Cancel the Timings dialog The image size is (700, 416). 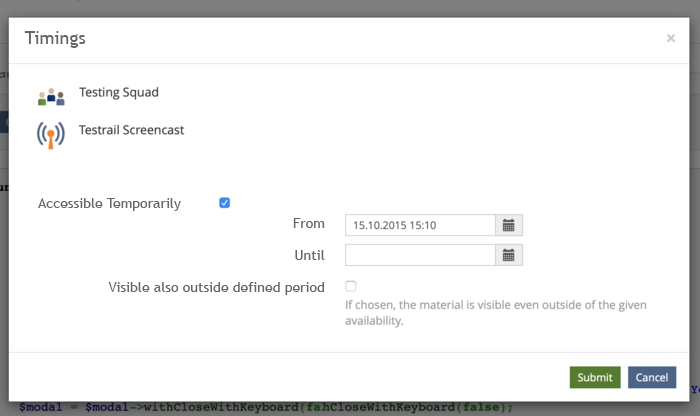coord(651,377)
